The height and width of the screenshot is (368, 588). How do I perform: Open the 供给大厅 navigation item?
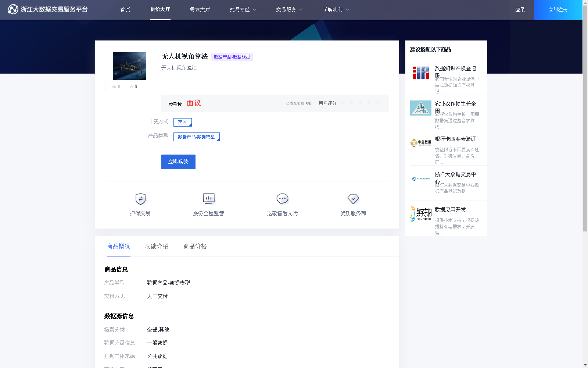[x=160, y=10]
